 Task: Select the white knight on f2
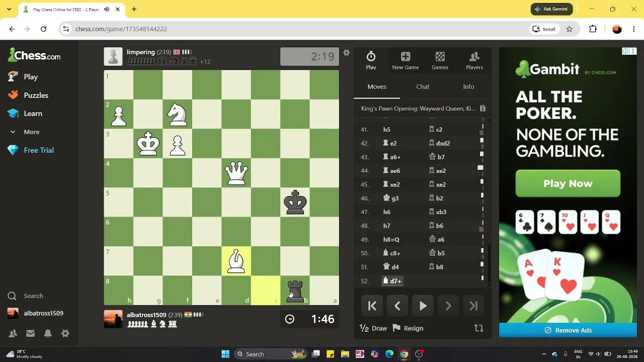coord(178,114)
